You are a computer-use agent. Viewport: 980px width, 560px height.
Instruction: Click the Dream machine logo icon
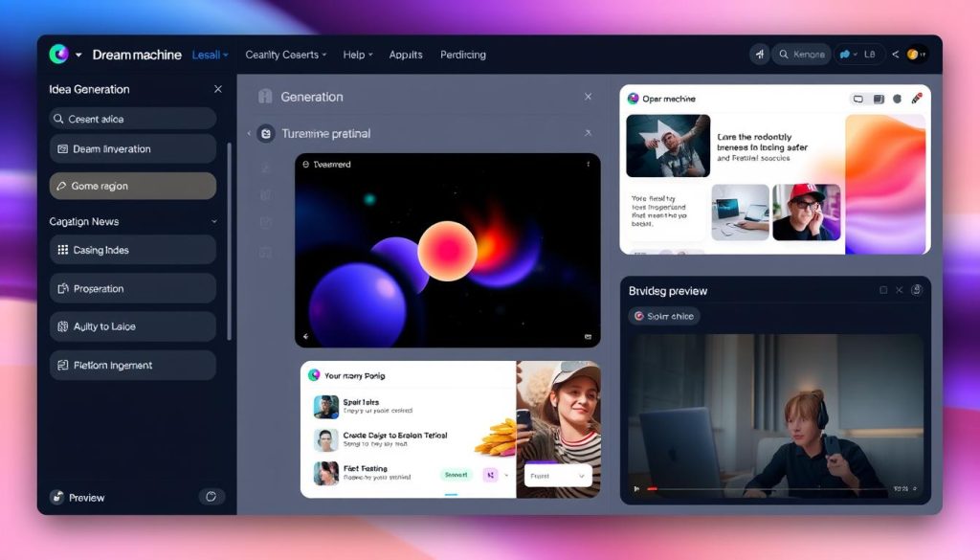coord(59,55)
